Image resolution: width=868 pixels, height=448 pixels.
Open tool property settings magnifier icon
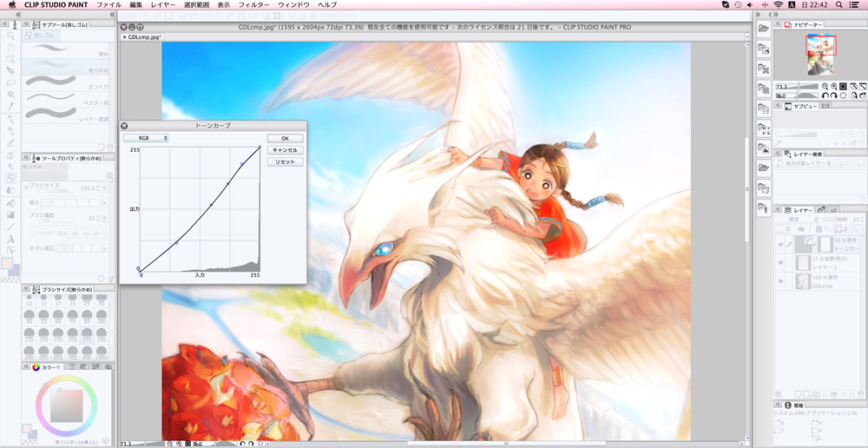[109, 175]
